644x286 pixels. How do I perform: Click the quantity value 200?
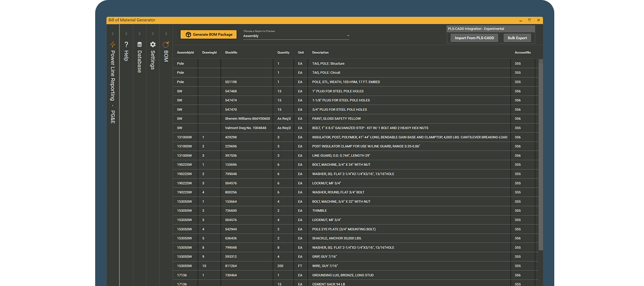(280, 266)
